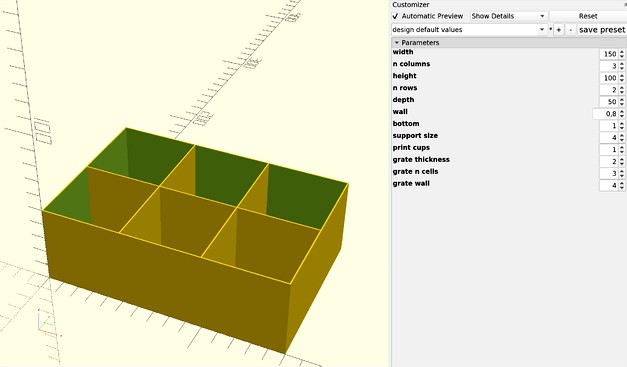Select the height value field

point(608,78)
